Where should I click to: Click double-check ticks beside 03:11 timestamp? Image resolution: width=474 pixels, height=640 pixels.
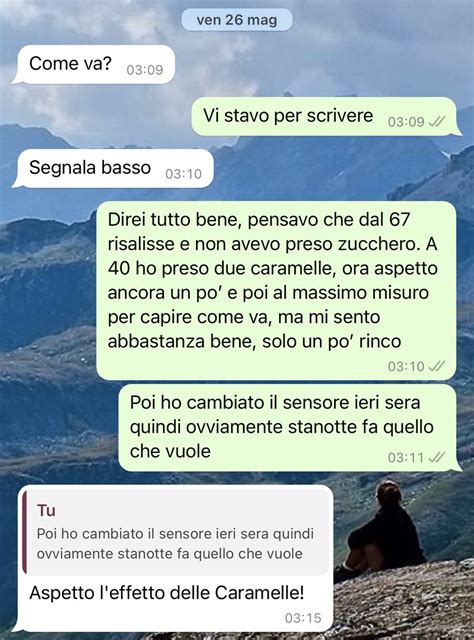[x=436, y=457]
